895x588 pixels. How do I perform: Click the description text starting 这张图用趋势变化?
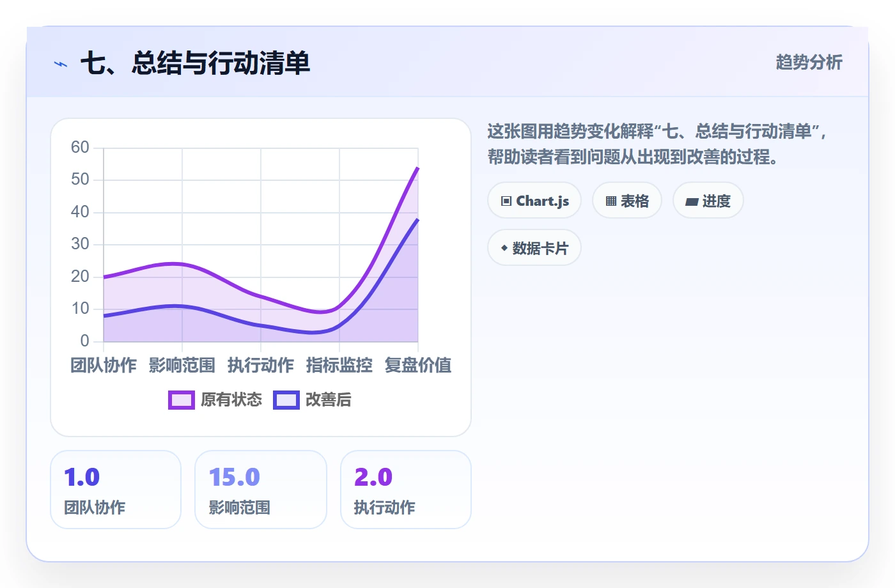pos(657,144)
